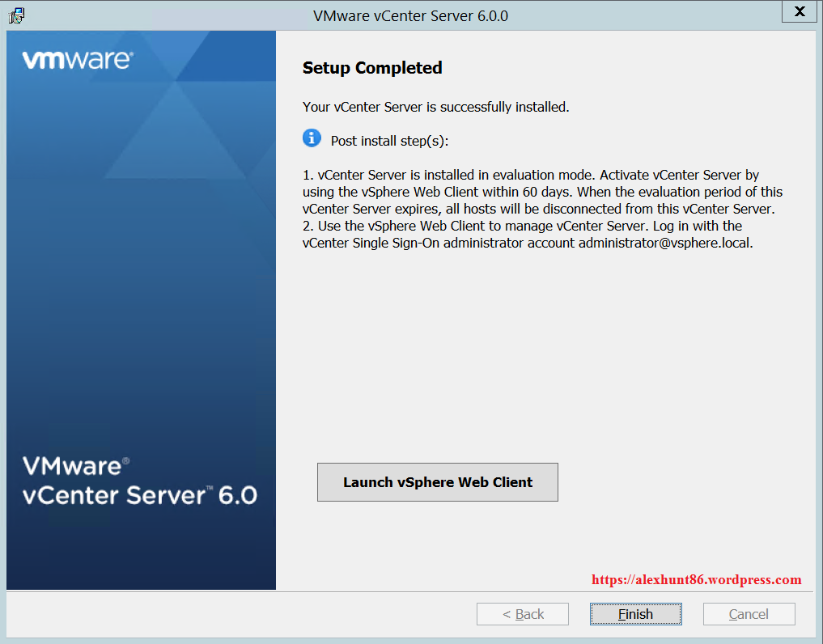The image size is (823, 644).
Task: Click the Cancel button
Action: coord(749,614)
